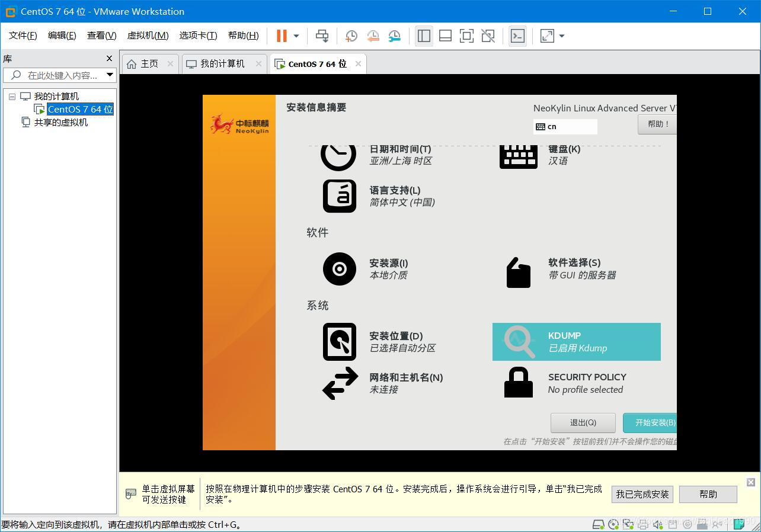Click the 帮助 button in hint bar
The width and height of the screenshot is (761, 532).
click(708, 495)
